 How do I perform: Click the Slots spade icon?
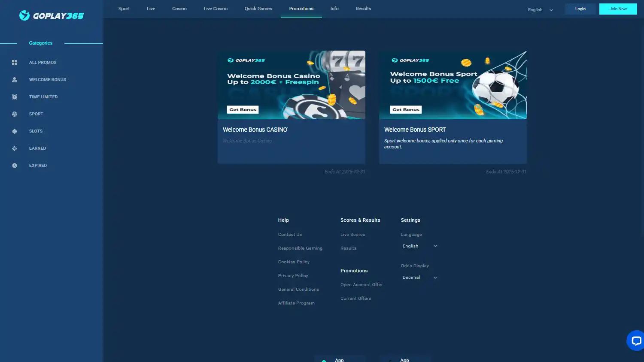click(x=15, y=131)
